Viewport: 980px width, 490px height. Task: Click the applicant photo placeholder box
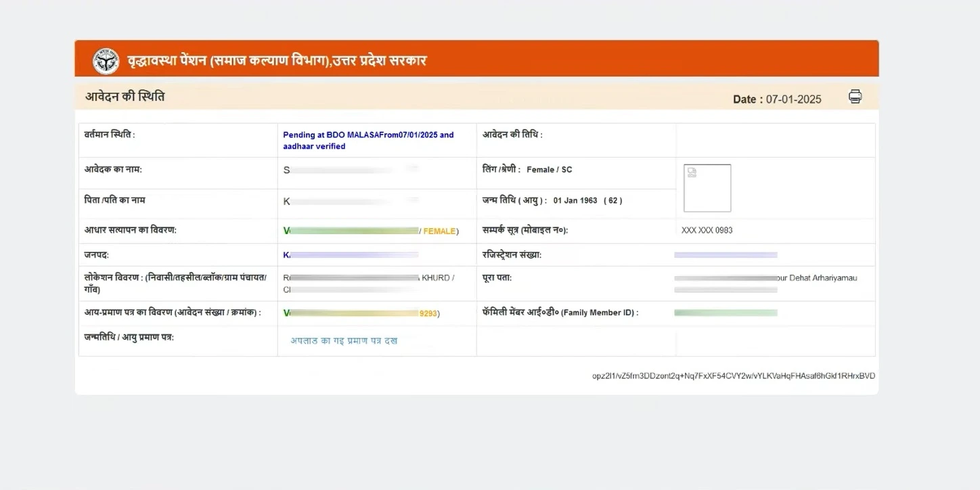click(707, 188)
